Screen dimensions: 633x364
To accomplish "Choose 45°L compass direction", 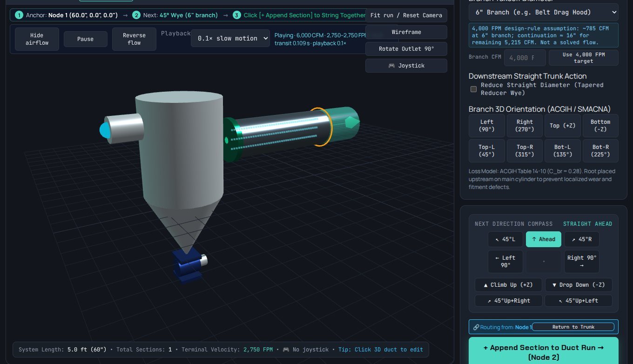I will (505, 239).
